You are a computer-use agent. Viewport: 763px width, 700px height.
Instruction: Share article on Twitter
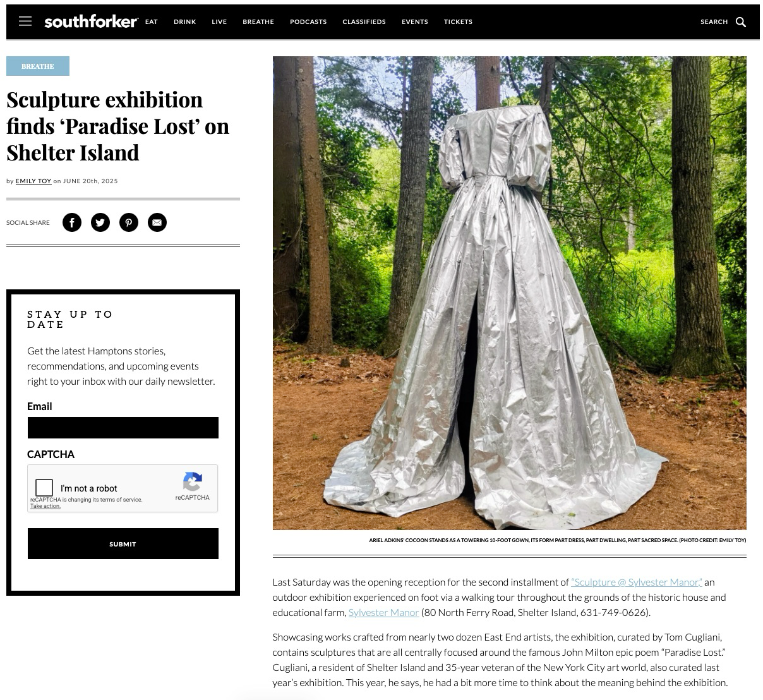coord(100,222)
